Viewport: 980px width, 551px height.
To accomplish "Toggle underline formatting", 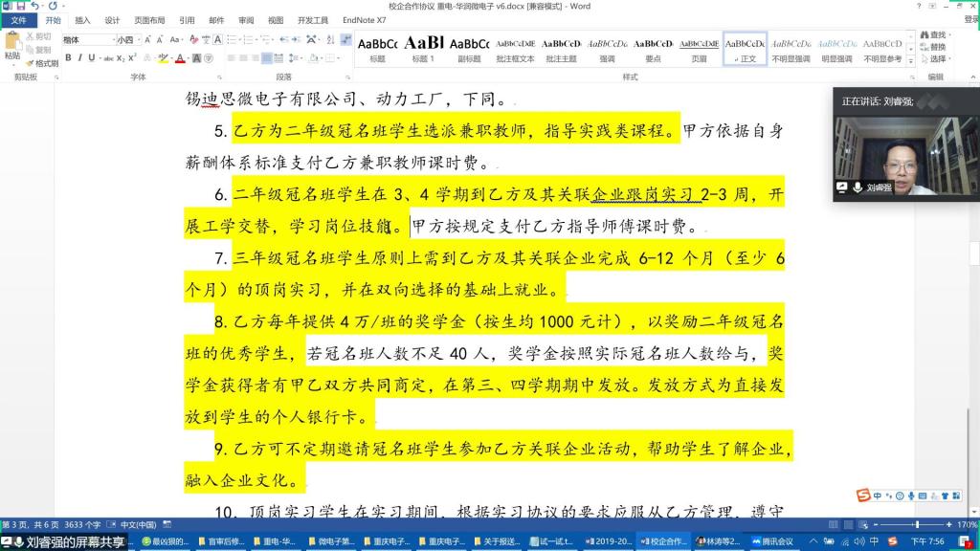I will pos(92,58).
